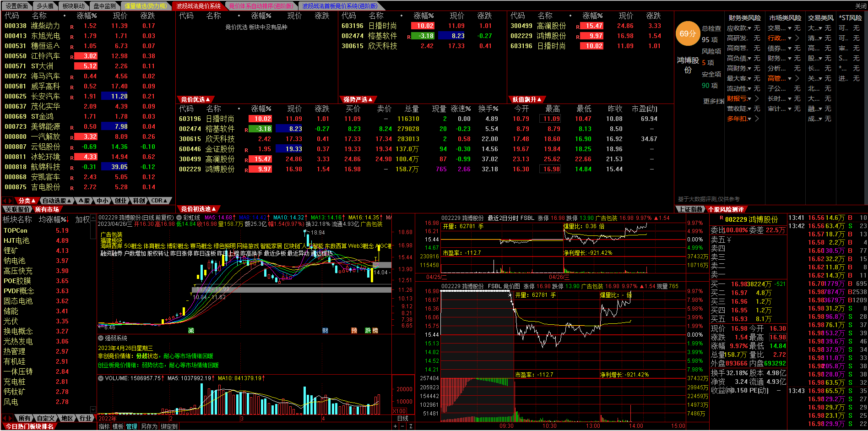Select the 地区 sector tab

click(67, 418)
